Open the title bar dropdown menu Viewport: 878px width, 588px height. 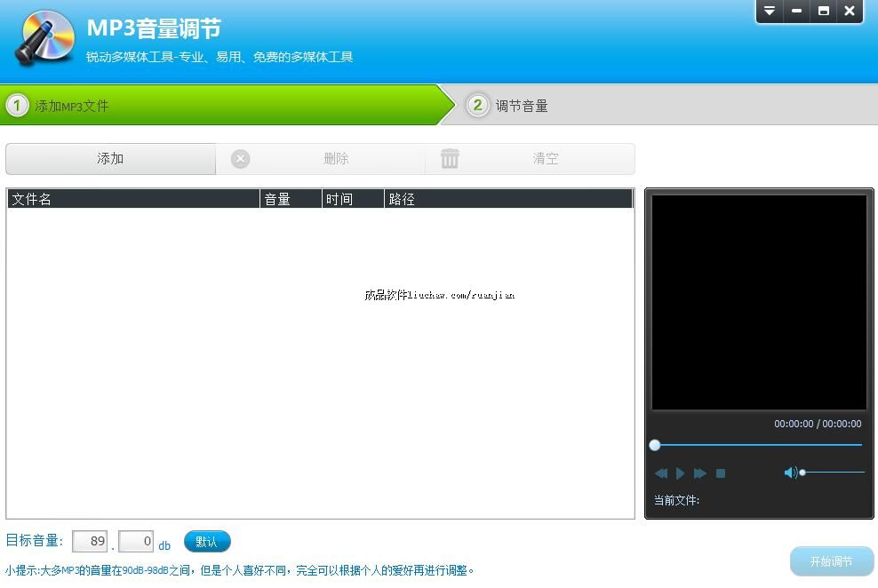(770, 12)
